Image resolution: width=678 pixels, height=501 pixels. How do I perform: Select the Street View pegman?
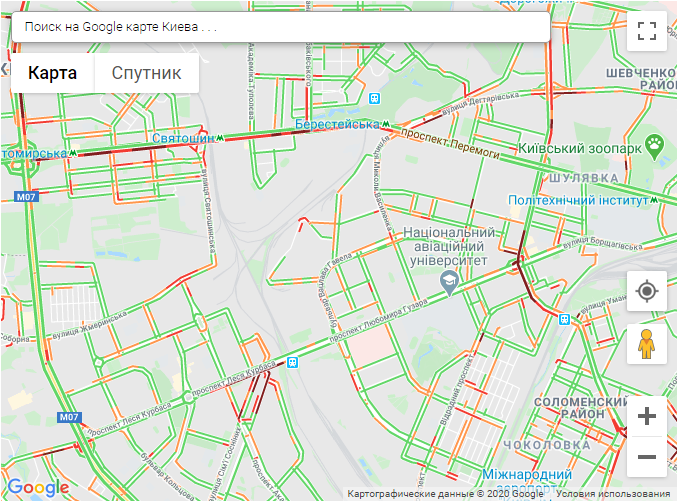[x=647, y=344]
